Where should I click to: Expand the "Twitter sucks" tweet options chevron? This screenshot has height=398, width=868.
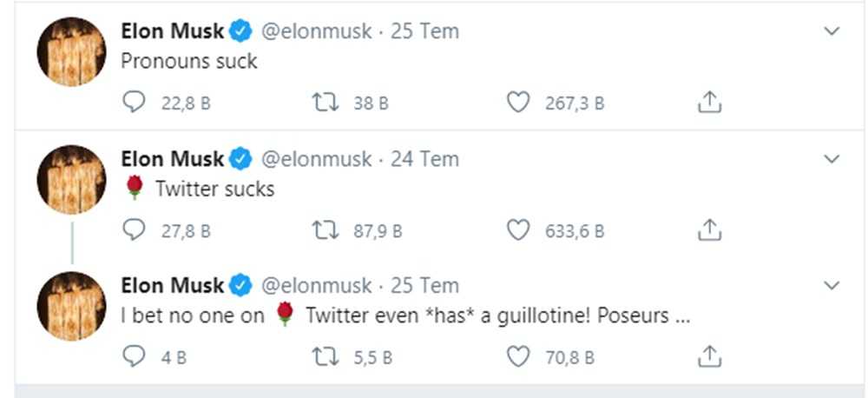click(832, 159)
